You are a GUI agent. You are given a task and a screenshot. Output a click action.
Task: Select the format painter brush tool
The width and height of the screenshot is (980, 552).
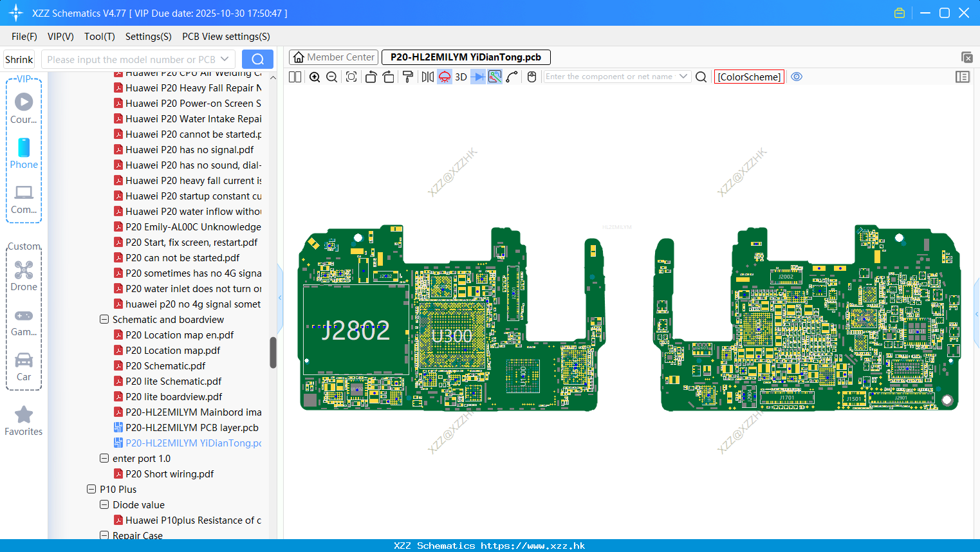pyautogui.click(x=408, y=77)
